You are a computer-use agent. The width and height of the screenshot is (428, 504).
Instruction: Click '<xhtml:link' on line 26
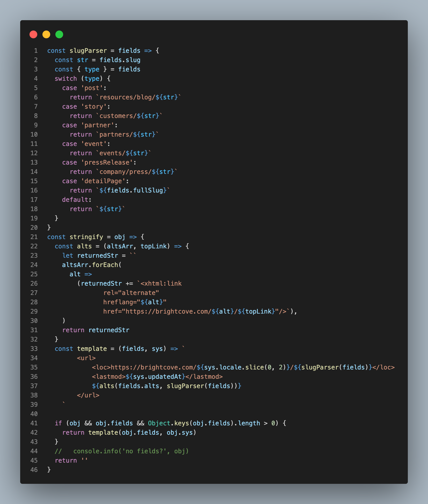pyautogui.click(x=161, y=284)
